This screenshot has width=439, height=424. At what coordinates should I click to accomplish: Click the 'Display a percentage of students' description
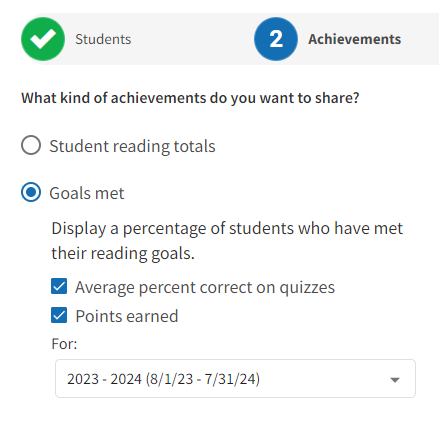227,241
